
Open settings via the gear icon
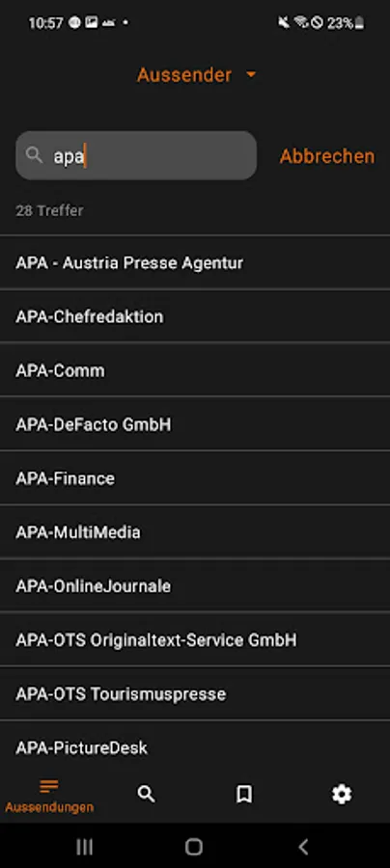tap(342, 795)
